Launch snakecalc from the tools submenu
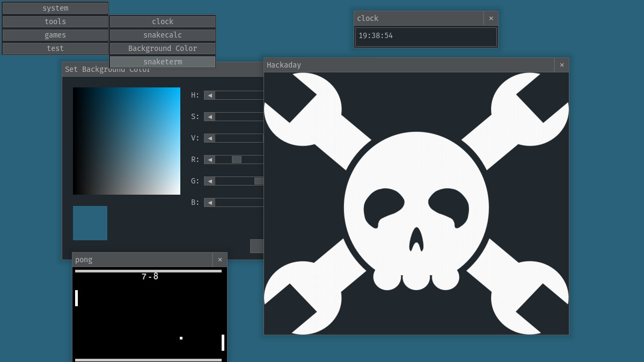Image resolution: width=644 pixels, height=362 pixels. pyautogui.click(x=163, y=35)
